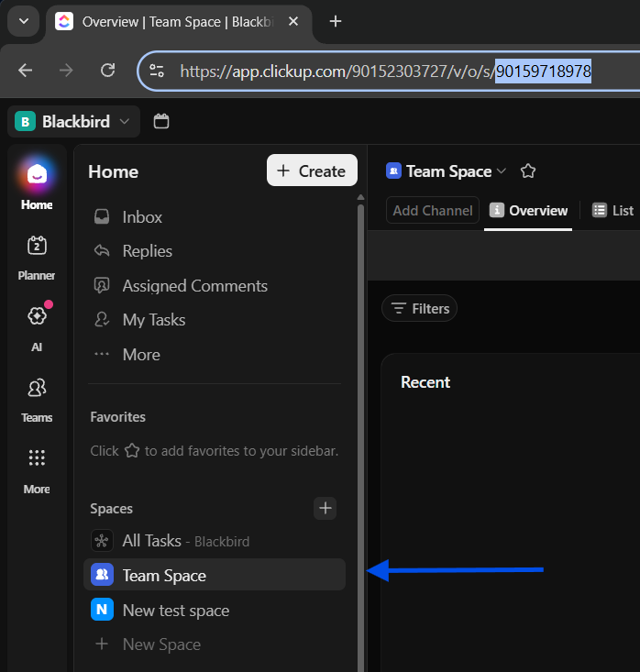Expand the Team Space header dropdown chevron
The image size is (640, 672).
click(x=502, y=171)
